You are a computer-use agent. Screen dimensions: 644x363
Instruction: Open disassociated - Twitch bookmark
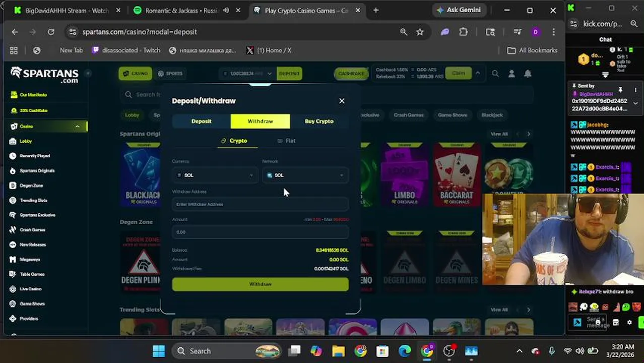pos(126,50)
